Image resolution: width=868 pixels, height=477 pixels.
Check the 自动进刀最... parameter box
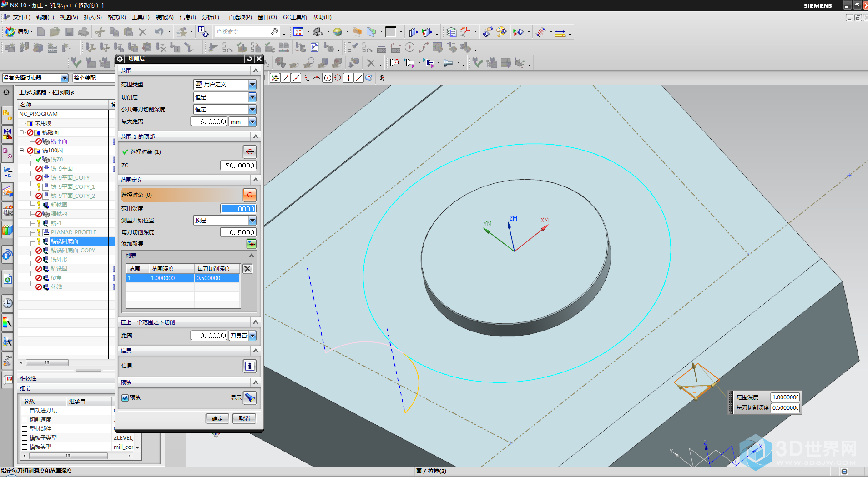pos(25,411)
